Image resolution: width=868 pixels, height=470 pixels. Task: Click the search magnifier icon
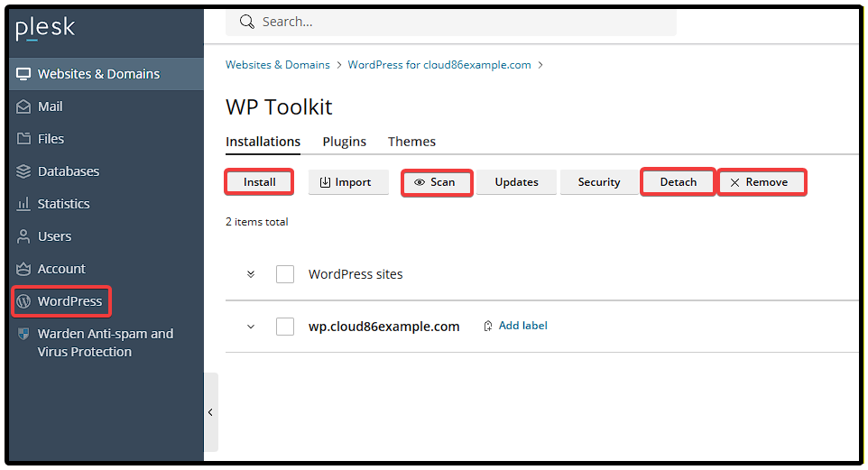[247, 22]
